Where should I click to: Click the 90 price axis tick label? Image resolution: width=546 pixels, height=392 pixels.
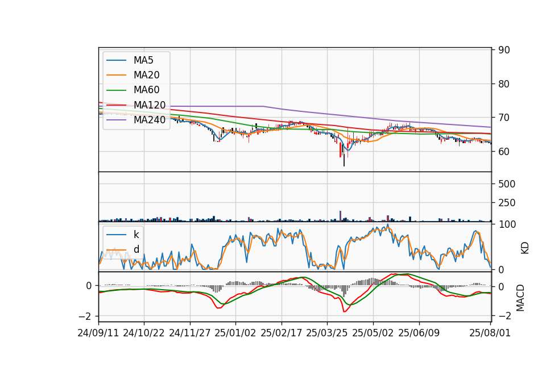504,50
